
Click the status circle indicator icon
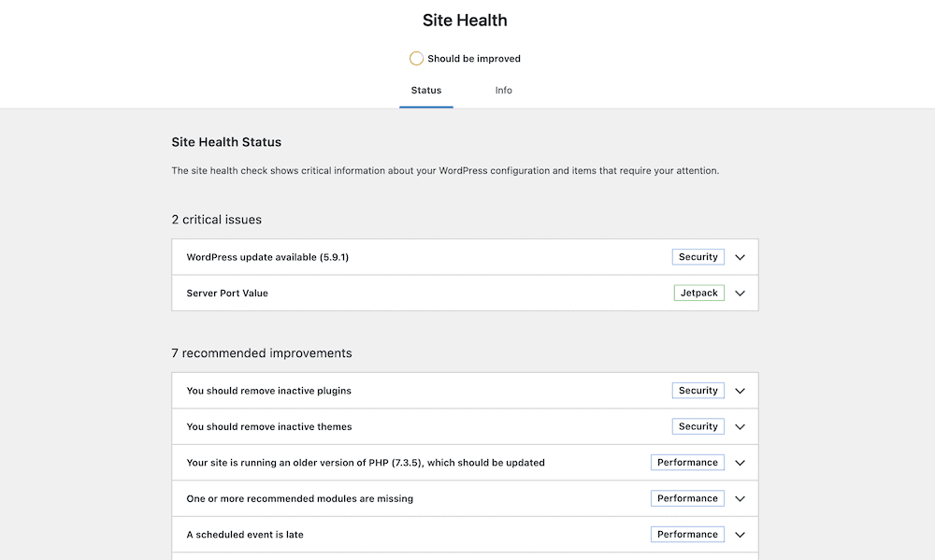point(416,58)
